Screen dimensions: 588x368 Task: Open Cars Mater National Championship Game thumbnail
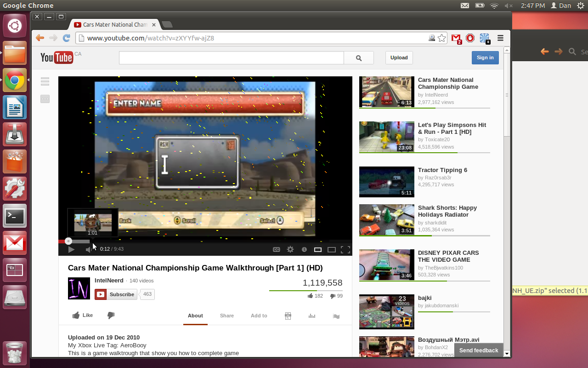click(387, 92)
